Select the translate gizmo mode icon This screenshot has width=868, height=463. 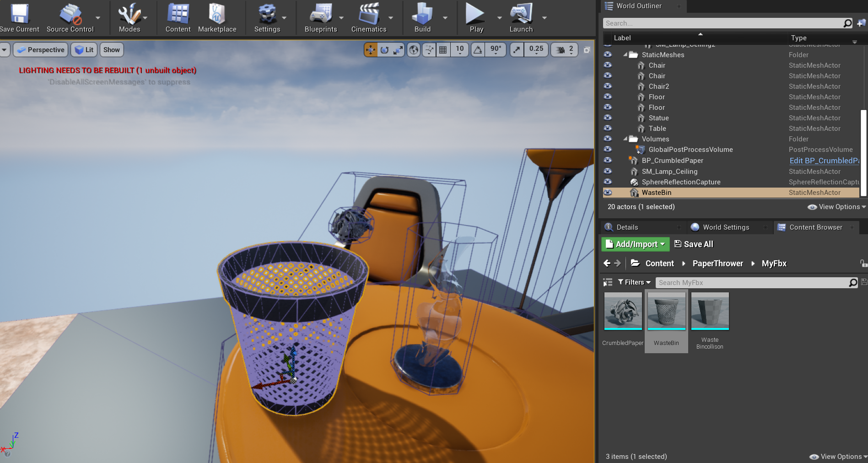[x=370, y=50]
